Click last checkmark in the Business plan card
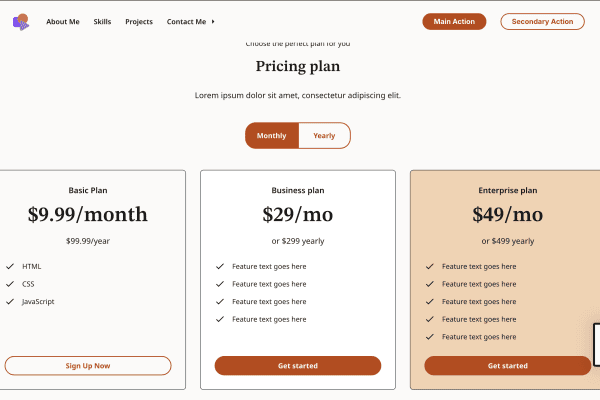The height and width of the screenshot is (400, 600). point(220,319)
